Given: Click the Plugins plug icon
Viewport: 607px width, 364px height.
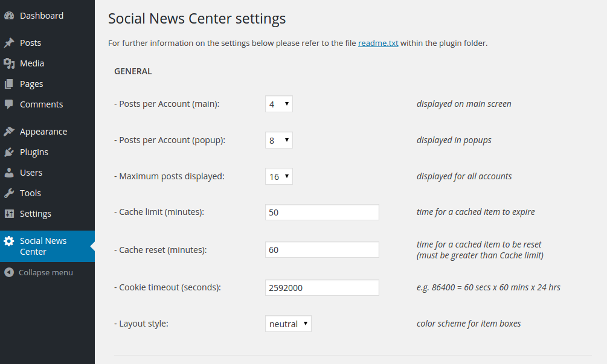Looking at the screenshot, I should [9, 152].
